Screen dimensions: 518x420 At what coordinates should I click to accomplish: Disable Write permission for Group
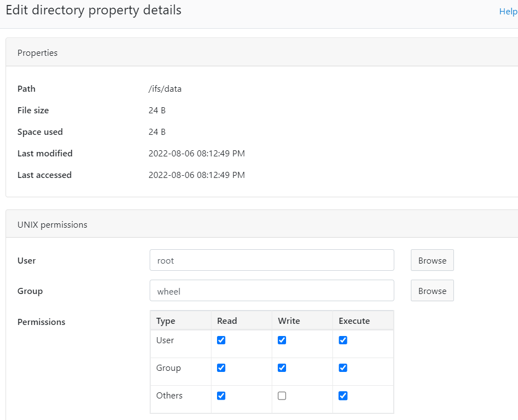[x=282, y=368]
